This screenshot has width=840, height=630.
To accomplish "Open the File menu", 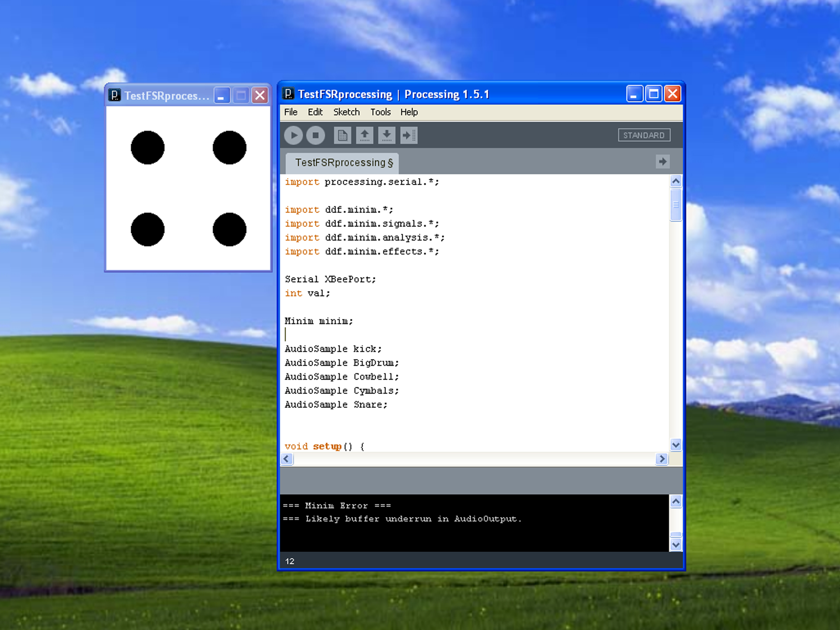I will pos(291,112).
